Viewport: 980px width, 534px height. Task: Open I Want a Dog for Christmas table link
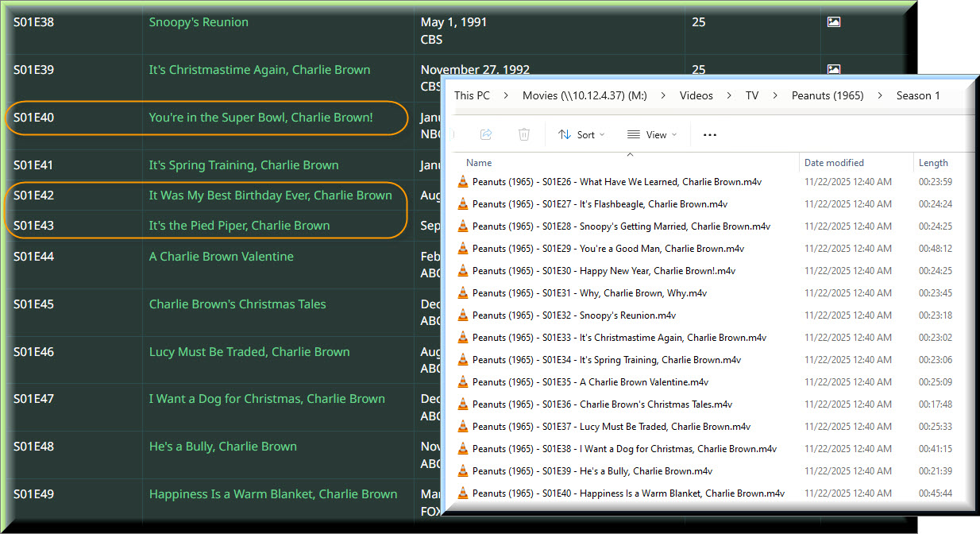pyautogui.click(x=267, y=399)
